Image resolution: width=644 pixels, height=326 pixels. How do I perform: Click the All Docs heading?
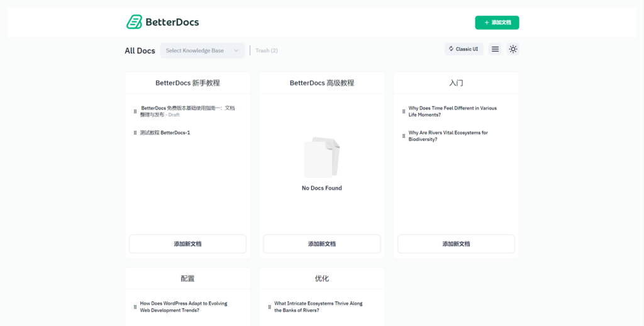[140, 50]
